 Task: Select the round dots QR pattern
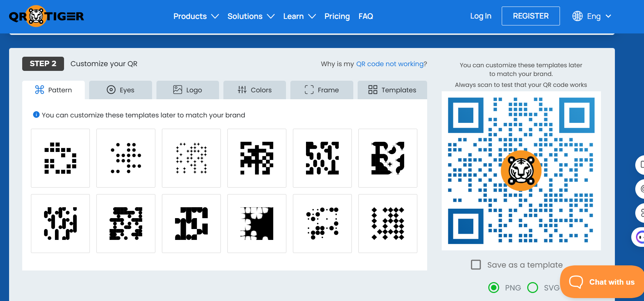[126, 158]
